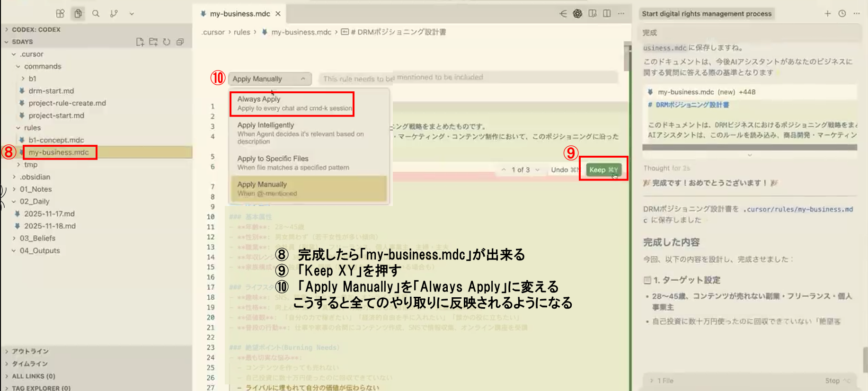Image resolution: width=868 pixels, height=391 pixels.
Task: Select Always Apply rule option
Action: [x=293, y=103]
